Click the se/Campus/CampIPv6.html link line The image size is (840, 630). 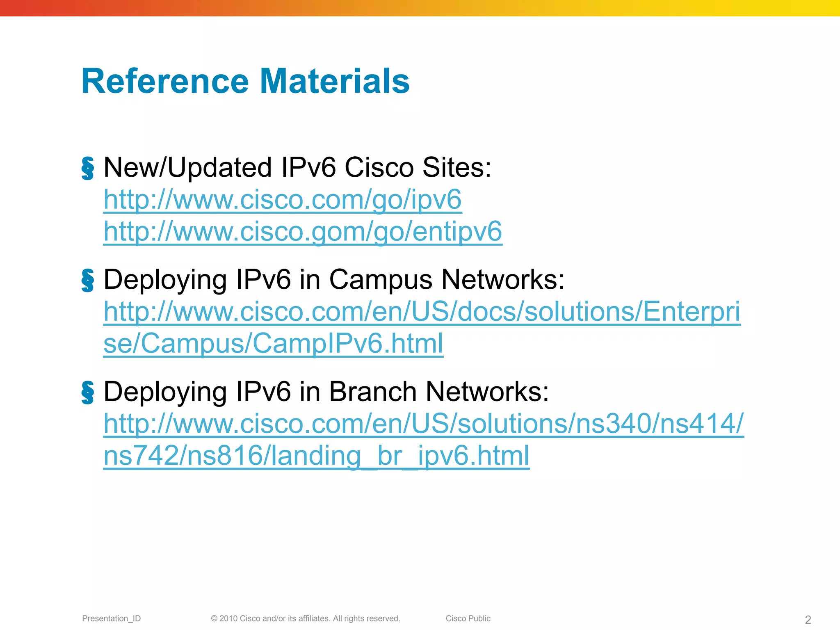pos(273,343)
